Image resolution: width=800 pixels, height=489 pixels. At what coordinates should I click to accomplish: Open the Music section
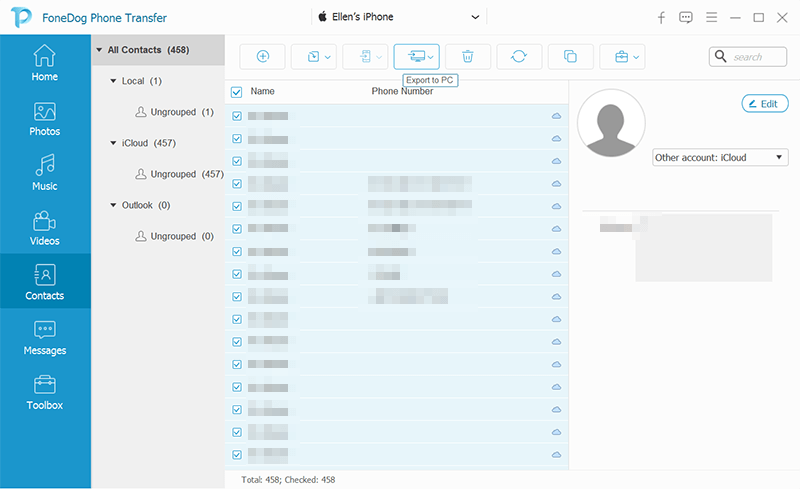[45, 173]
